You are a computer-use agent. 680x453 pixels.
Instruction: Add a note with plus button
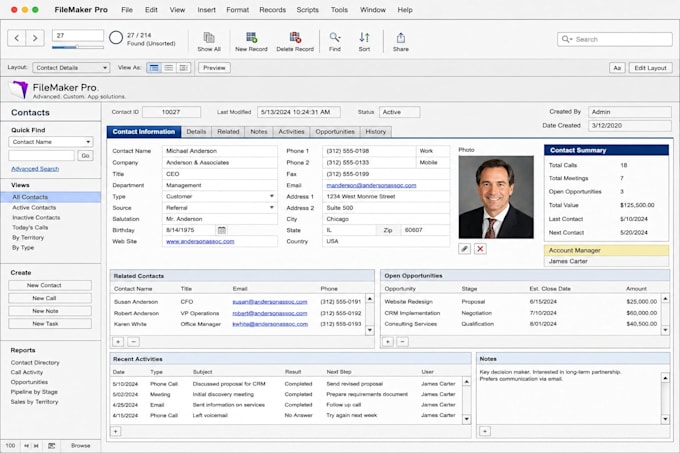485,431
